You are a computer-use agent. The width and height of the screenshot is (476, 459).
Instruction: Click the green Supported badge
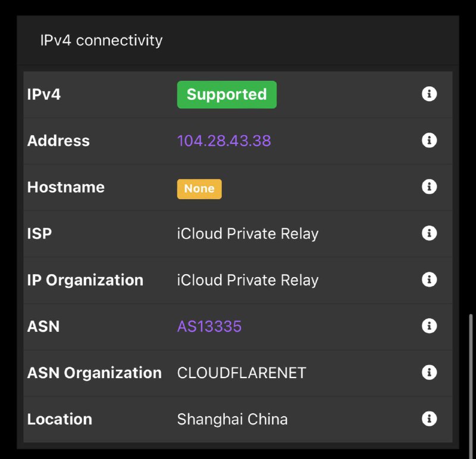227,95
